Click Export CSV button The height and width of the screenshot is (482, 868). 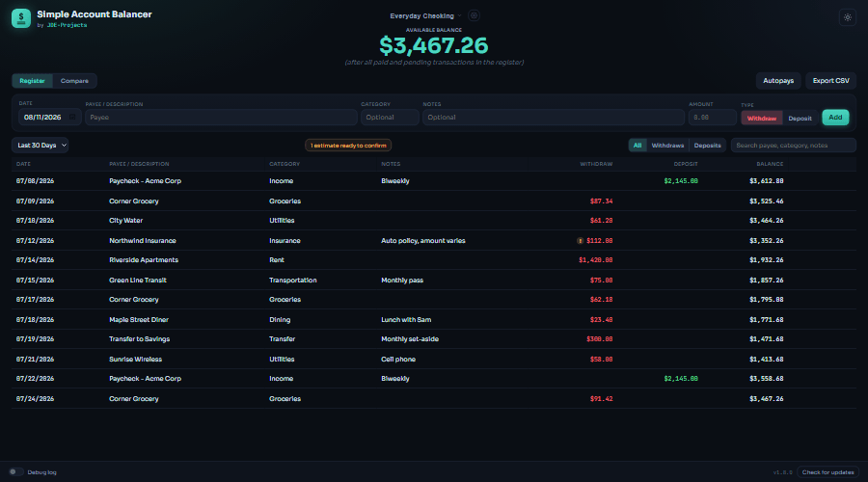[830, 81]
